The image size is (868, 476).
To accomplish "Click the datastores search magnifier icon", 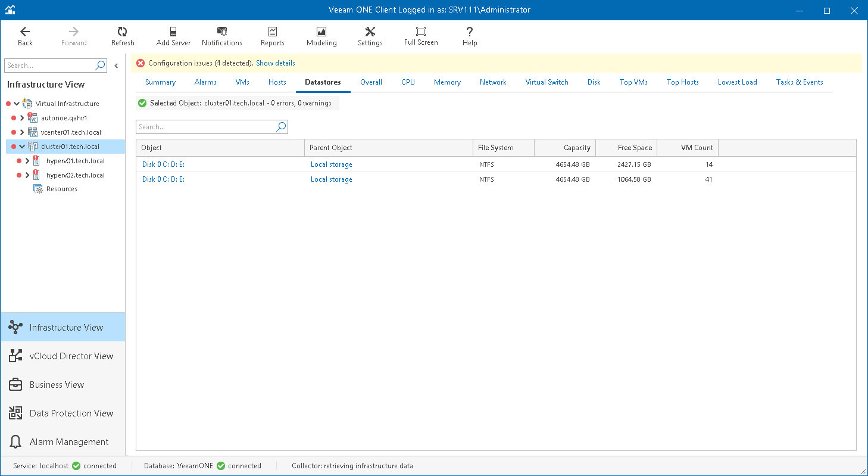I will coord(281,127).
